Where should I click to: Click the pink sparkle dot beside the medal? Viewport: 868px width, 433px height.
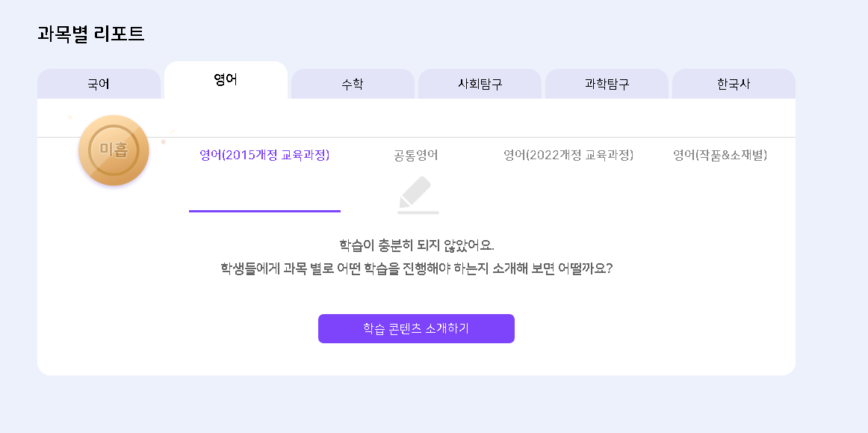tap(163, 141)
